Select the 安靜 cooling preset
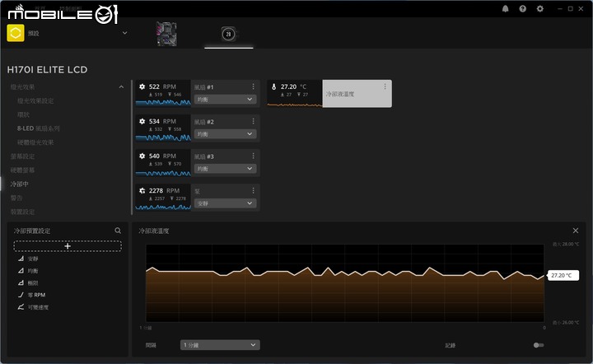The image size is (593, 364). [33, 259]
